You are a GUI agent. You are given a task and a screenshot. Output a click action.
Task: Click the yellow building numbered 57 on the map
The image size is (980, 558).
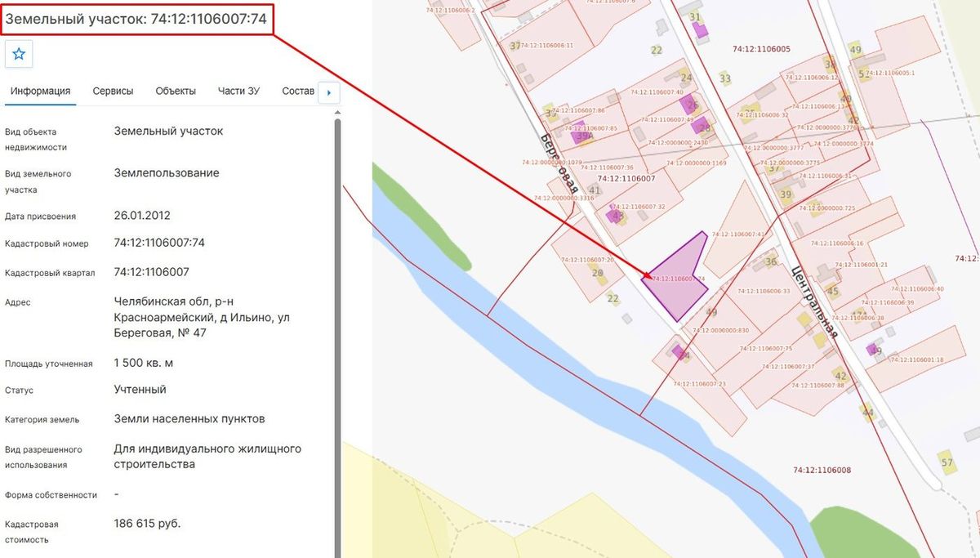pyautogui.click(x=946, y=461)
